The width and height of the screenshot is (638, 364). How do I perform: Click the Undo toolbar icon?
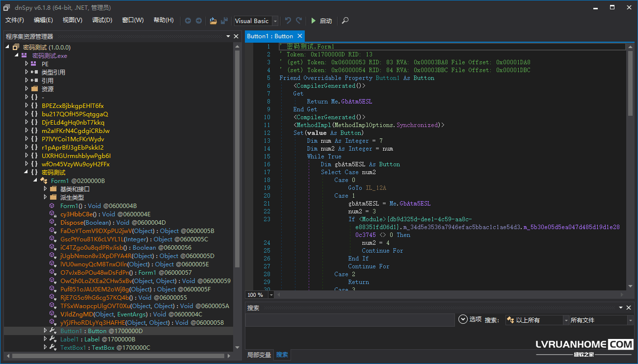coord(288,21)
